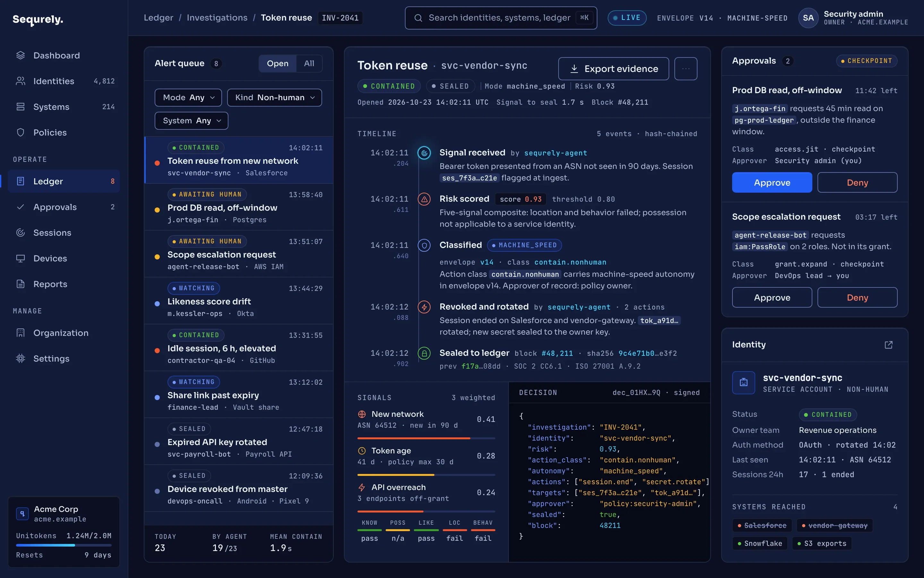Open Likeness score drift alert
Screen dimensions: 924x578
[239, 301]
